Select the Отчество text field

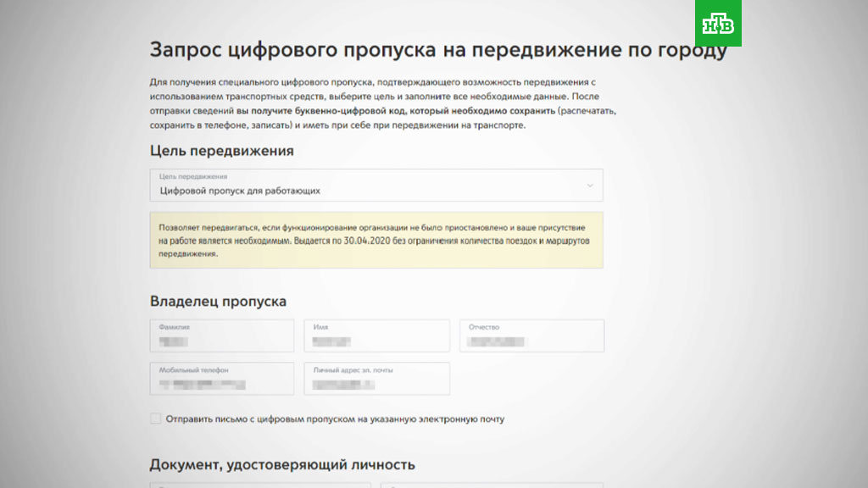531,335
